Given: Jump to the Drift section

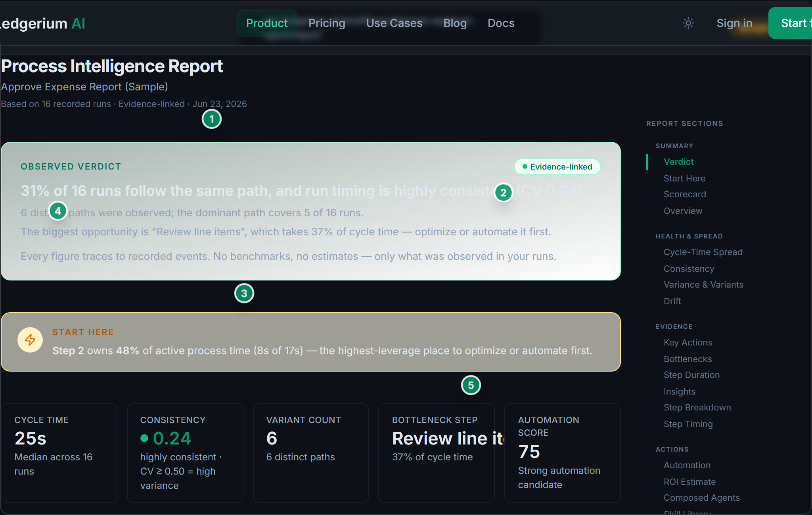Looking at the screenshot, I should tap(672, 301).
